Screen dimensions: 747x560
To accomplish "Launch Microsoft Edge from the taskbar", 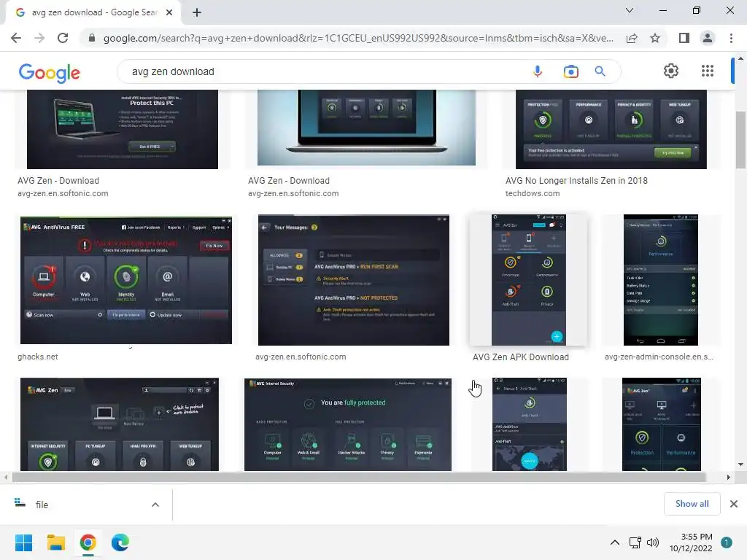I will coord(120,542).
